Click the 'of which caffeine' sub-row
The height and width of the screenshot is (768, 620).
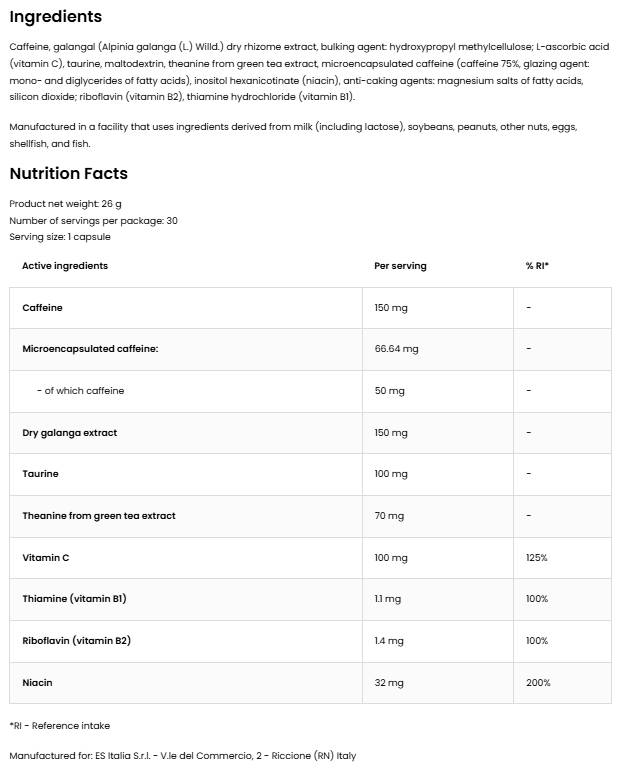pos(310,391)
